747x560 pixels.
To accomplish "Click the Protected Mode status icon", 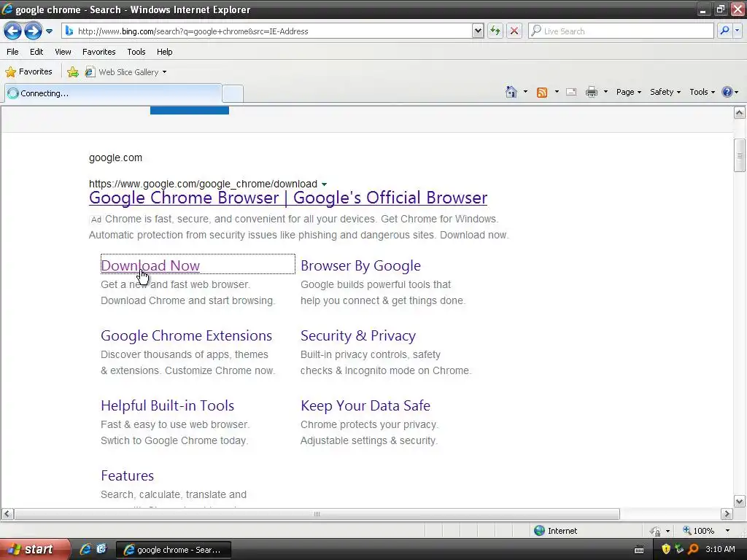I will (655, 531).
